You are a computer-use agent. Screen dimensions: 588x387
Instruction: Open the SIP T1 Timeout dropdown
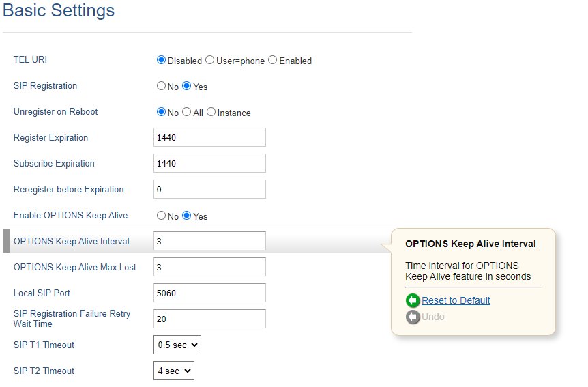(177, 345)
